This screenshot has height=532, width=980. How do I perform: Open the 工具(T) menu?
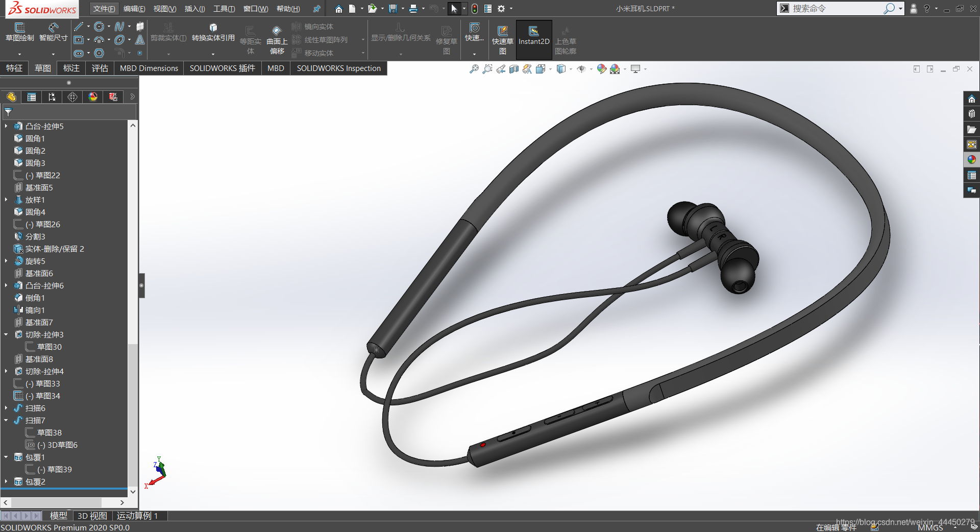click(224, 9)
